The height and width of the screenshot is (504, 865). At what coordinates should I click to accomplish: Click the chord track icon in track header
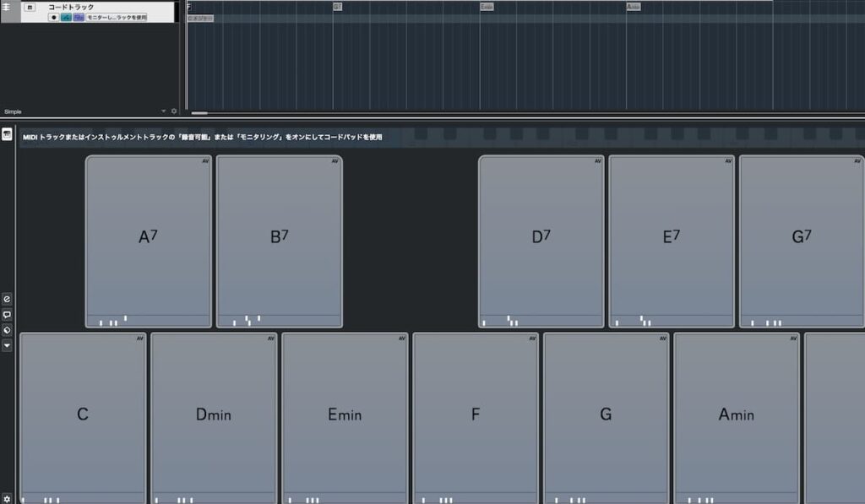[7, 7]
